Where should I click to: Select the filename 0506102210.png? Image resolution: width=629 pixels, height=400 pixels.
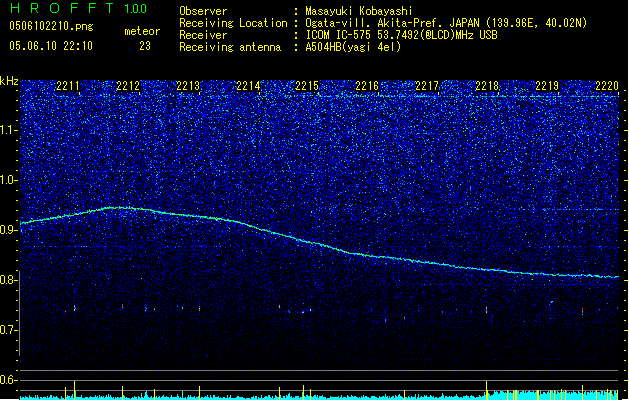click(x=51, y=26)
